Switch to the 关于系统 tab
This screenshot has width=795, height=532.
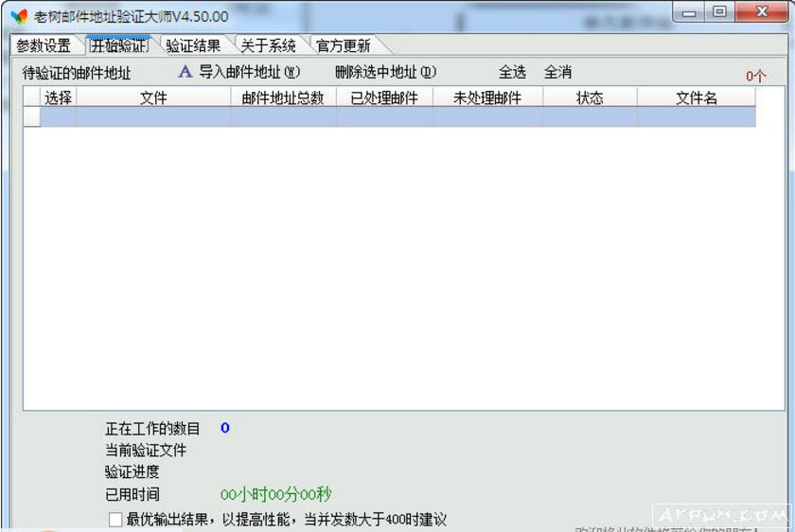tap(268, 45)
